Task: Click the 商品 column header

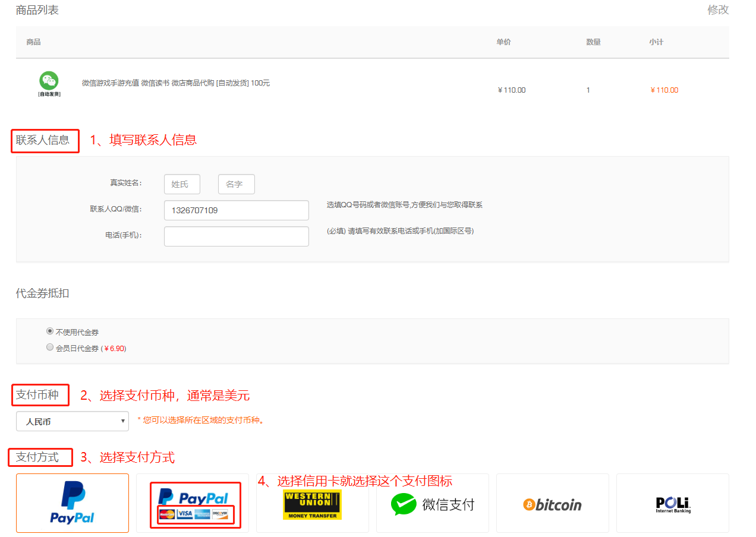Action: pos(34,42)
